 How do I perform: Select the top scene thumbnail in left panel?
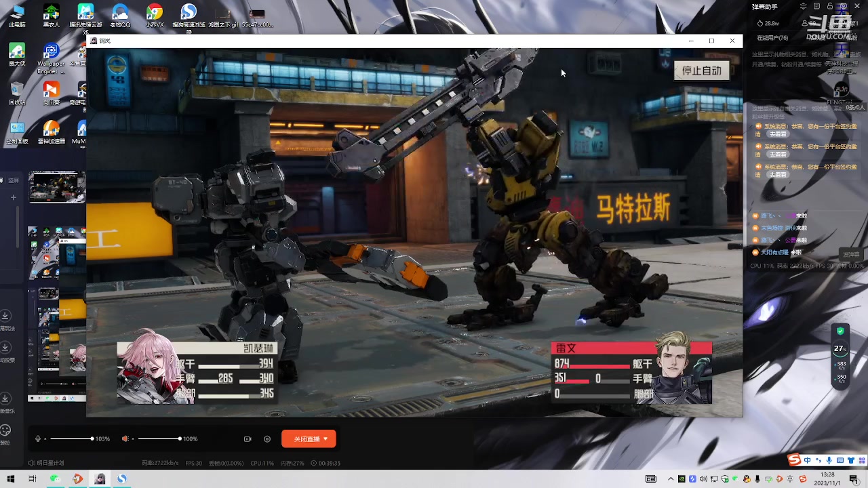[x=57, y=188]
